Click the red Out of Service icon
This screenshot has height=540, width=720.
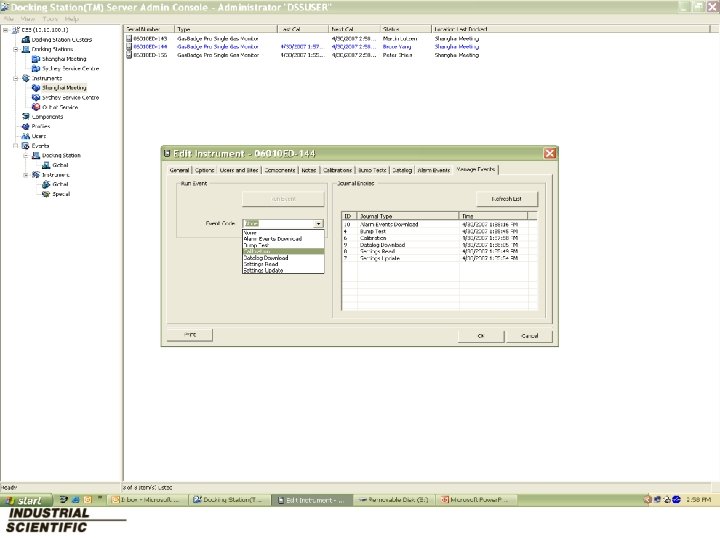pos(36,107)
